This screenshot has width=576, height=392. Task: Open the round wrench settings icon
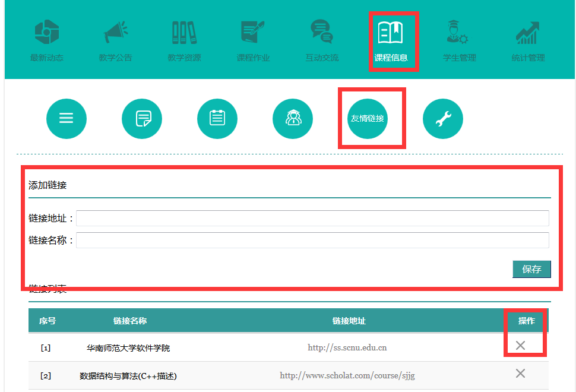click(x=443, y=119)
